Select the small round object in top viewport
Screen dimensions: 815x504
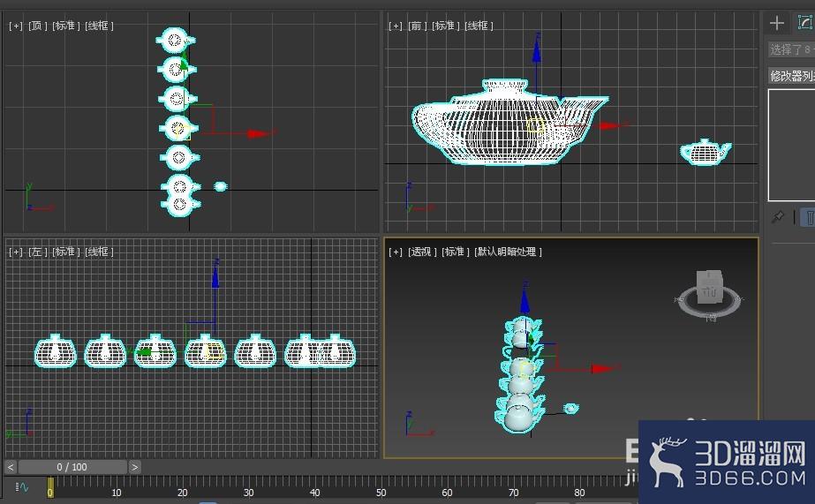coord(221,186)
